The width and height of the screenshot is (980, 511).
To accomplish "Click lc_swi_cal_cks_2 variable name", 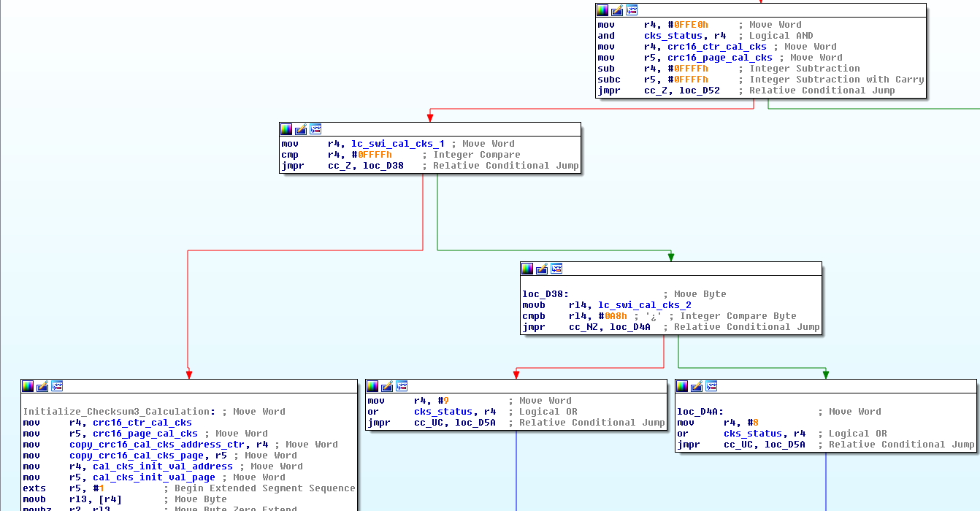I will click(x=645, y=305).
